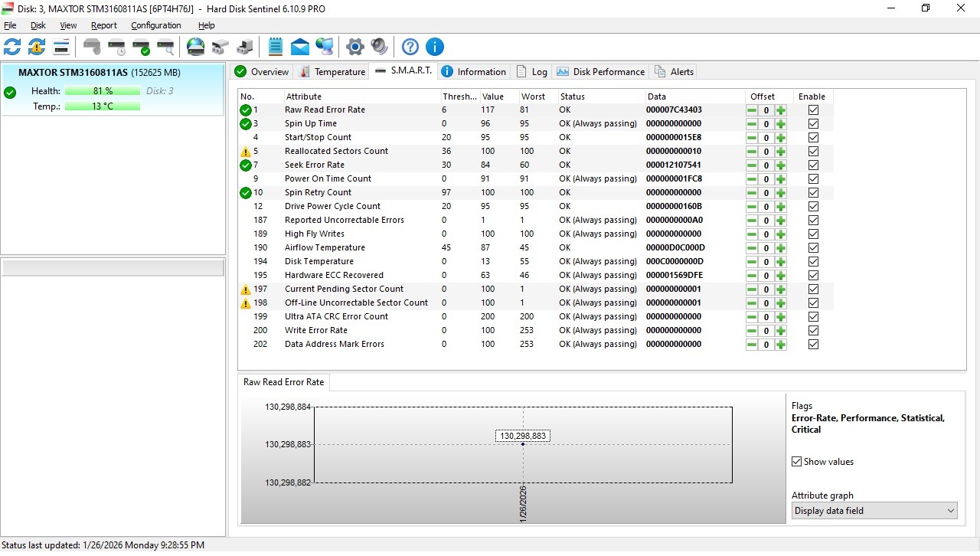The height and width of the screenshot is (556, 980).
Task: Uncheck Enable for Raw Read Error Rate
Action: [813, 110]
